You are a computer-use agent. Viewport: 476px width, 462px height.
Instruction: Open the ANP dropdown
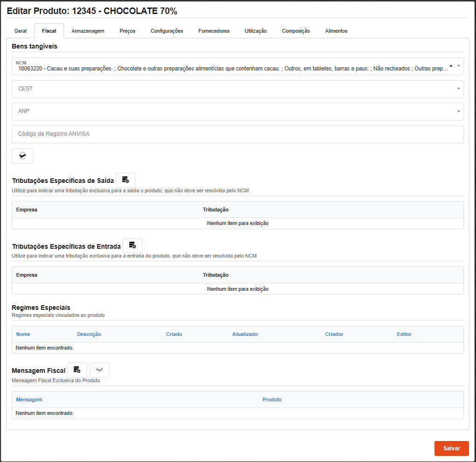point(238,111)
